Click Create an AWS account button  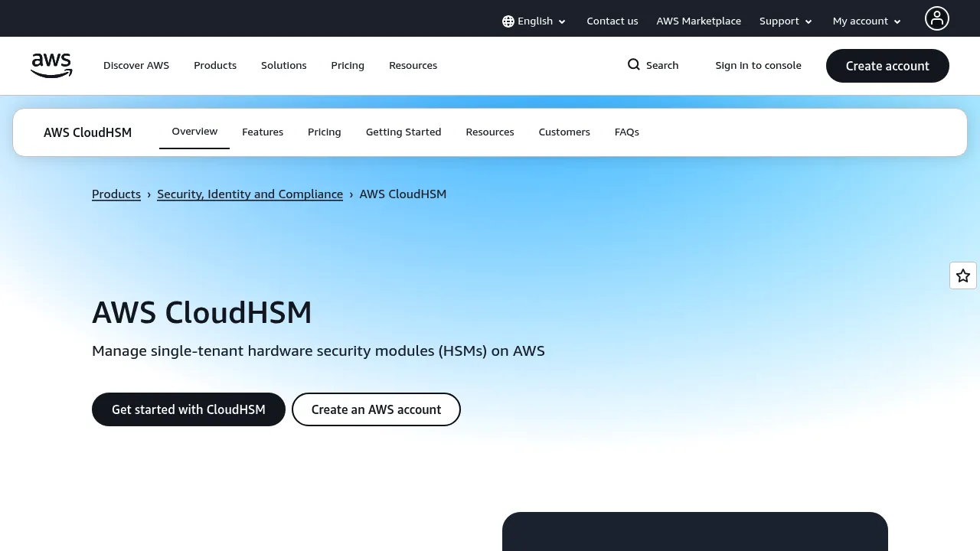pos(376,409)
